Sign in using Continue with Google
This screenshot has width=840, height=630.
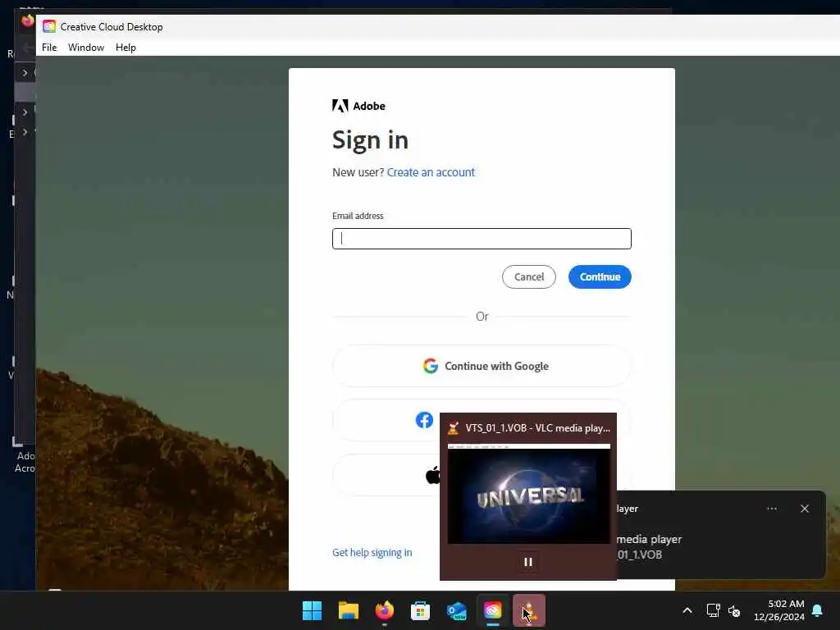click(x=482, y=366)
